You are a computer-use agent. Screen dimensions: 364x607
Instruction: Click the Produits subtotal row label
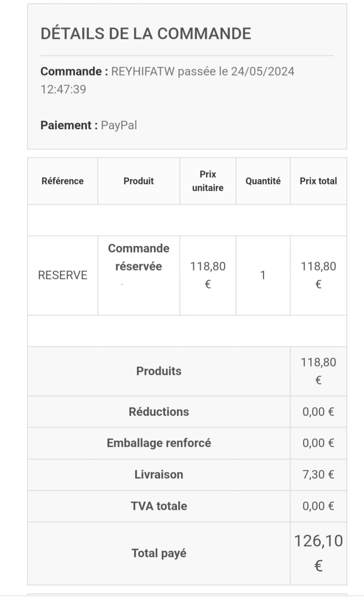159,371
